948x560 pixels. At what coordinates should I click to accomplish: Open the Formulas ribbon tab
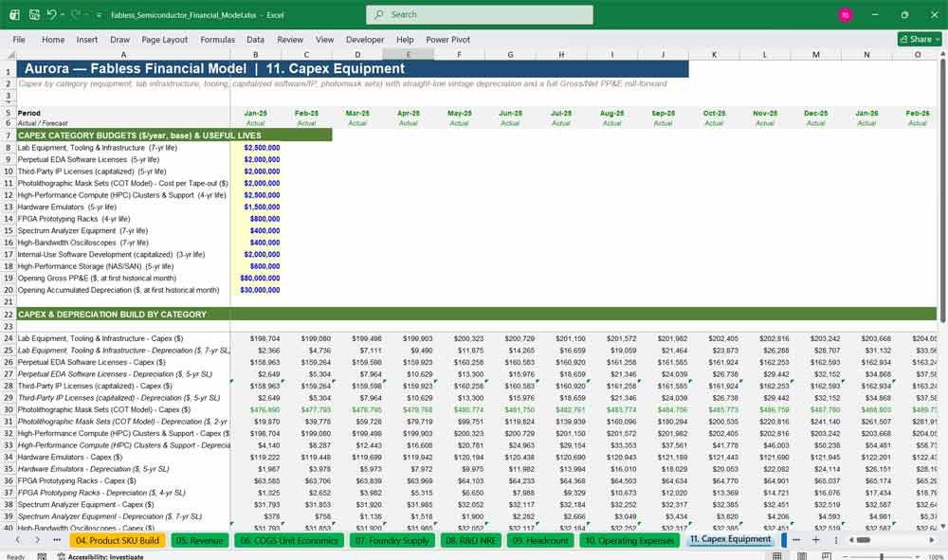point(218,39)
